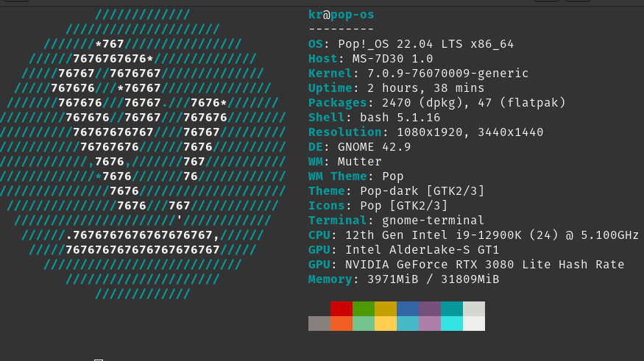Click the purple color block in top row
644x361 pixels.
[430, 309]
